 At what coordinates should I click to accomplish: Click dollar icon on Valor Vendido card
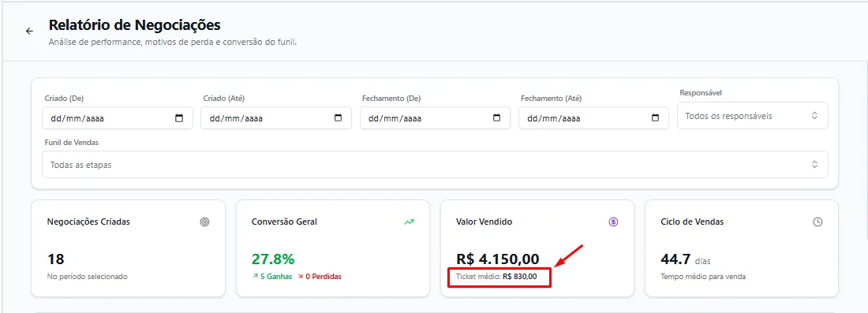tap(613, 222)
